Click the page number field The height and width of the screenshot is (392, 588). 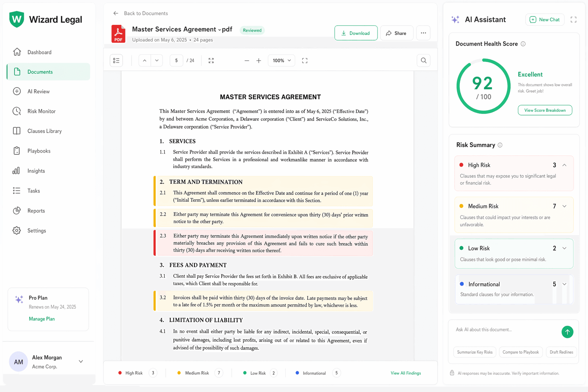[176, 60]
